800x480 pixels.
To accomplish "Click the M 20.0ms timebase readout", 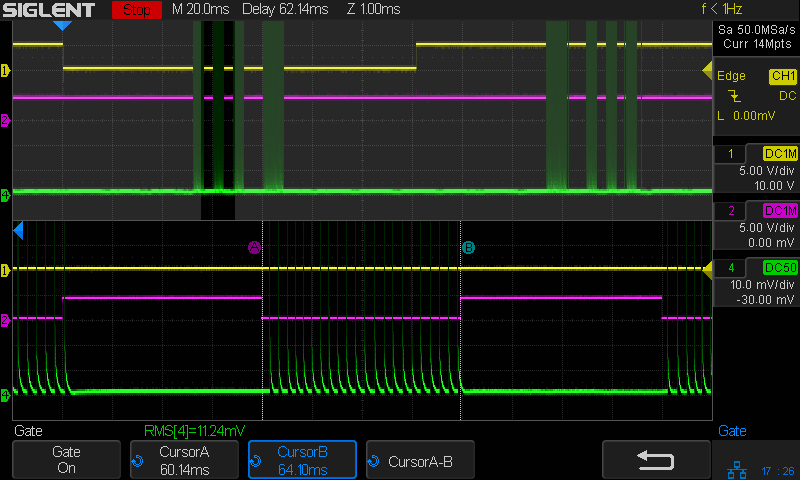I will point(200,10).
